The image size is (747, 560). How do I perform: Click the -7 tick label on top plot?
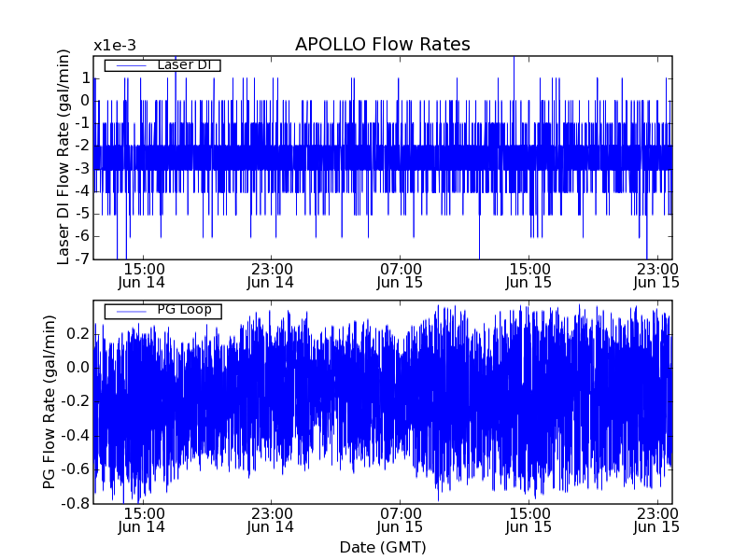coord(82,259)
